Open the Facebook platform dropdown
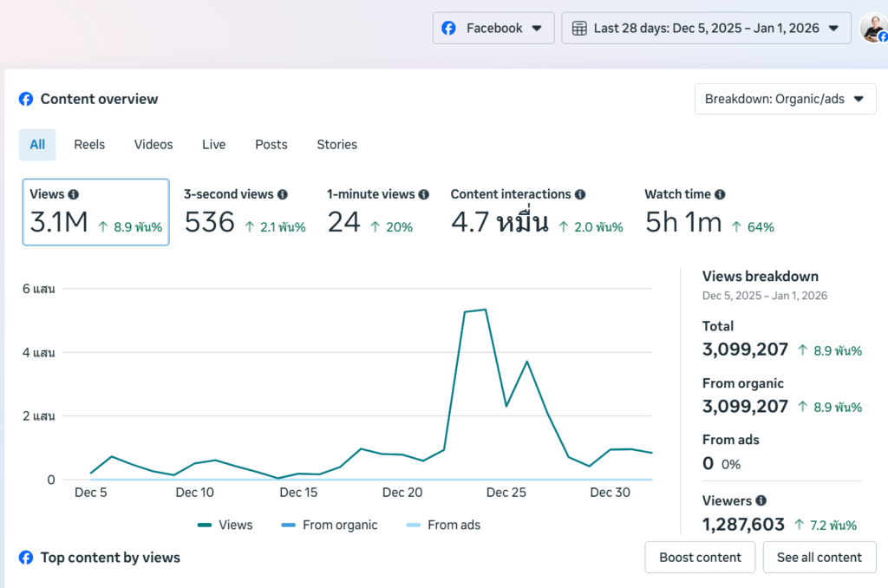This screenshot has height=588, width=888. pyautogui.click(x=493, y=29)
